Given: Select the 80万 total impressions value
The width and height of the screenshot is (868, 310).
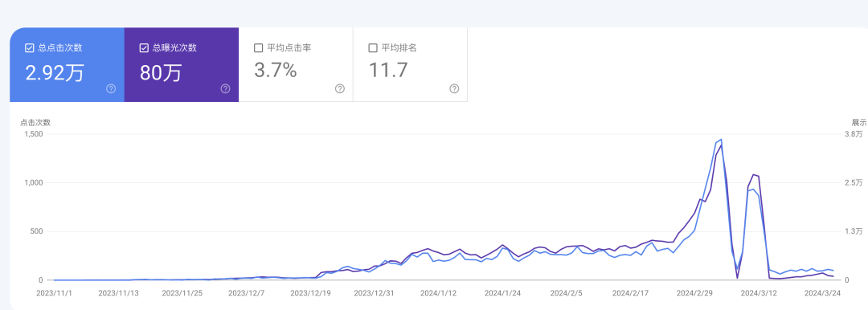Looking at the screenshot, I should point(161,72).
